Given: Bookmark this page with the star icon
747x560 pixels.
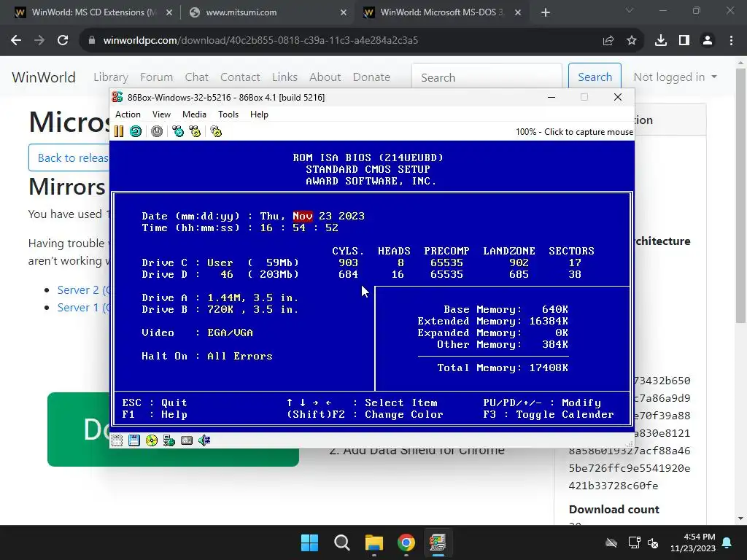Looking at the screenshot, I should (x=632, y=41).
